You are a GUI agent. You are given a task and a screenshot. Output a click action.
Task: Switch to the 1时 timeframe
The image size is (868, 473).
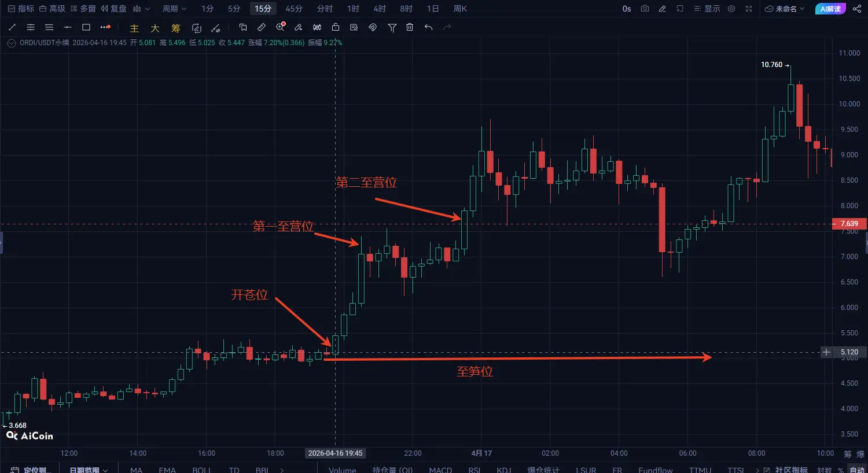click(353, 9)
